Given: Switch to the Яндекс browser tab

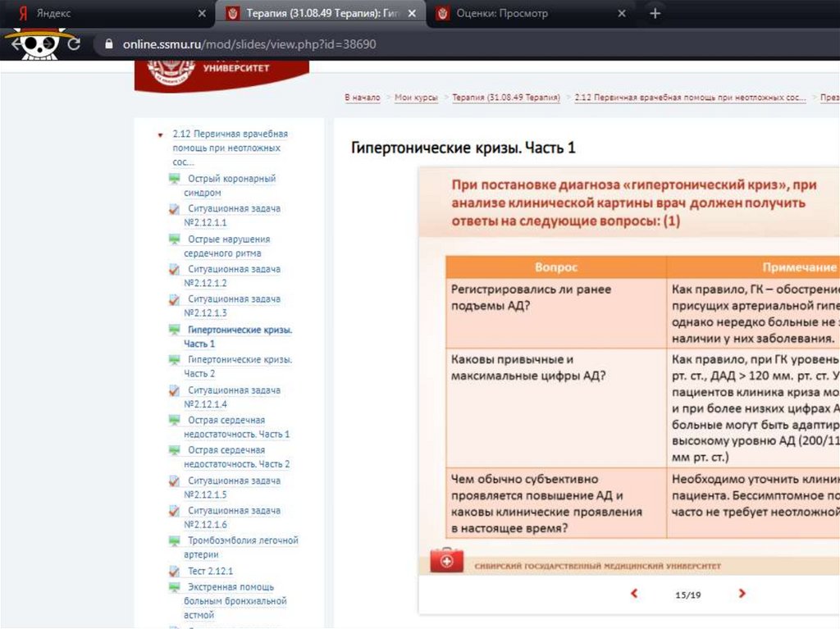Looking at the screenshot, I should (x=107, y=13).
